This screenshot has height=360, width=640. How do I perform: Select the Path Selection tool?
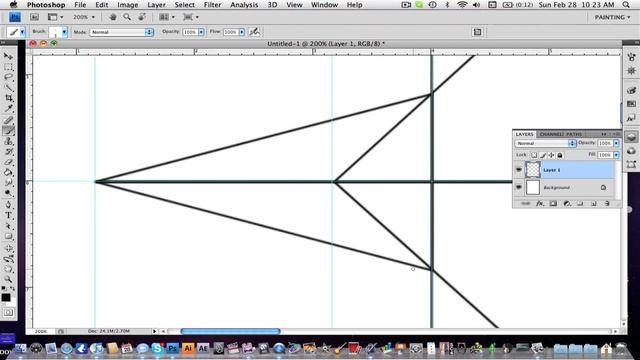click(8, 226)
